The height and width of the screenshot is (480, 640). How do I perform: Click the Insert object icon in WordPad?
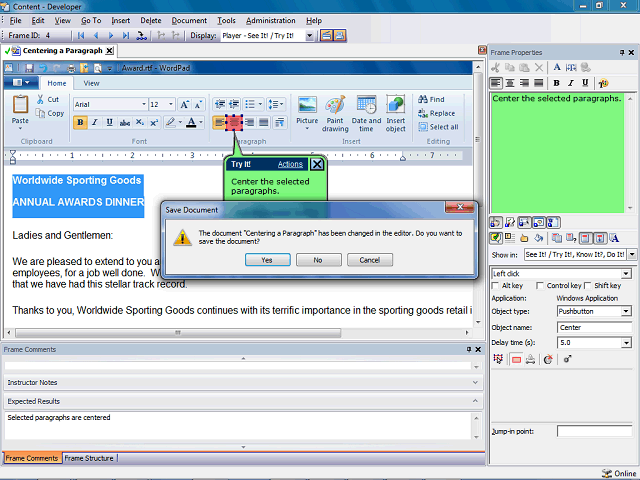[396, 104]
